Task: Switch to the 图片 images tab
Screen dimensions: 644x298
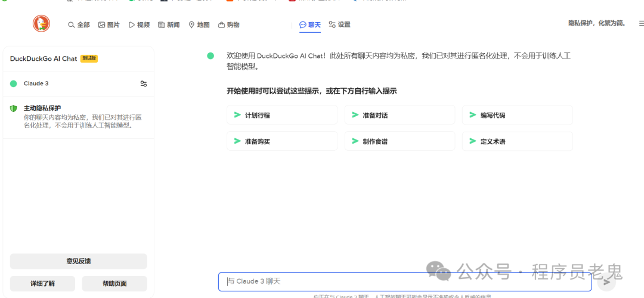Action: pyautogui.click(x=109, y=25)
